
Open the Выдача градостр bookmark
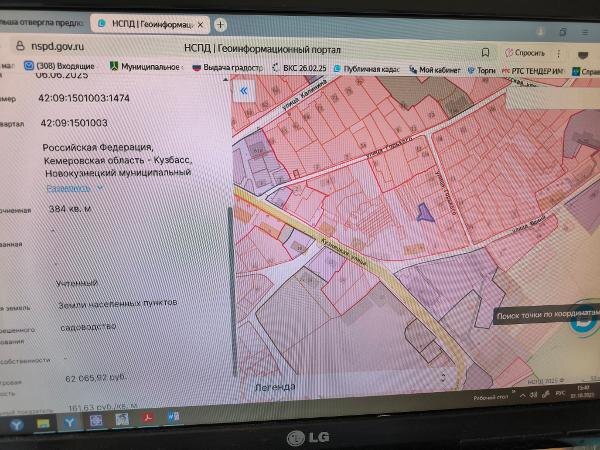click(x=228, y=68)
